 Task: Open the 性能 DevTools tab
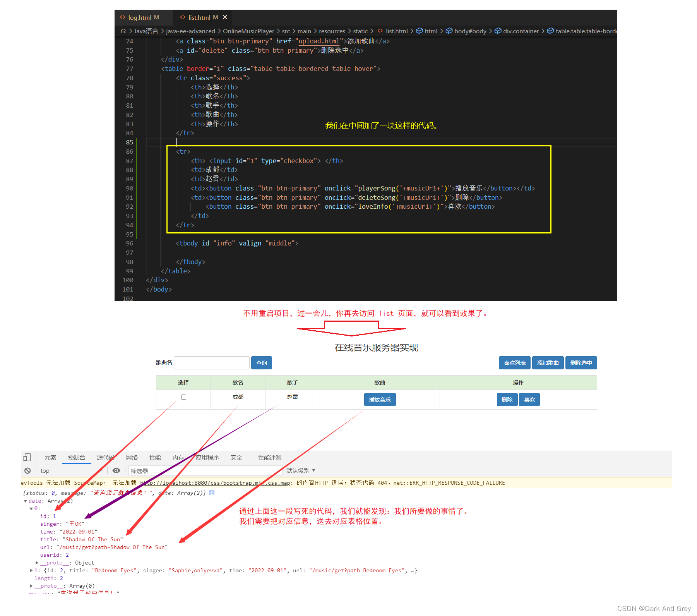pos(155,457)
